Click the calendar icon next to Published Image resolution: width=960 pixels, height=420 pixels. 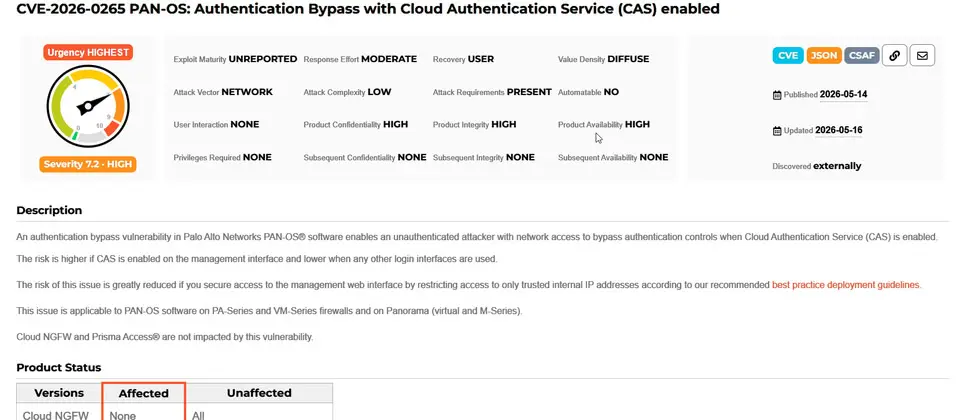click(777, 95)
